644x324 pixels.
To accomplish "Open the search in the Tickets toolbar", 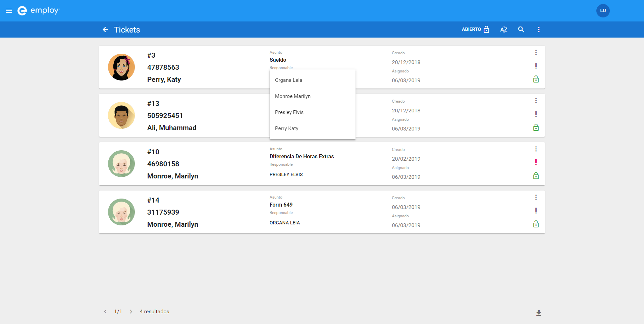I will click(521, 30).
